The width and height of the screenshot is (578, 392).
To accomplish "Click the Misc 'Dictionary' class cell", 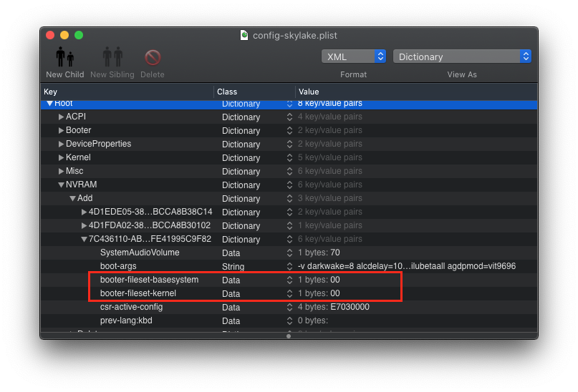I will [x=241, y=172].
